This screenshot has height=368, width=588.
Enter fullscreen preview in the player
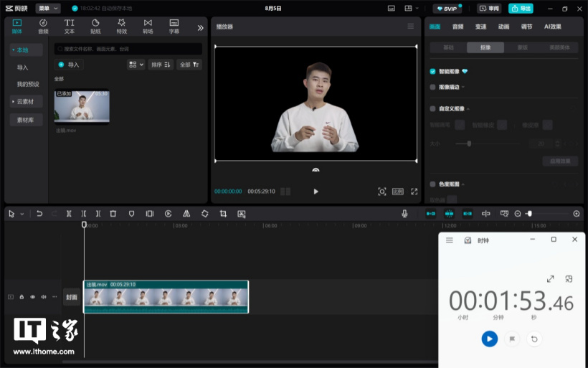click(x=414, y=192)
